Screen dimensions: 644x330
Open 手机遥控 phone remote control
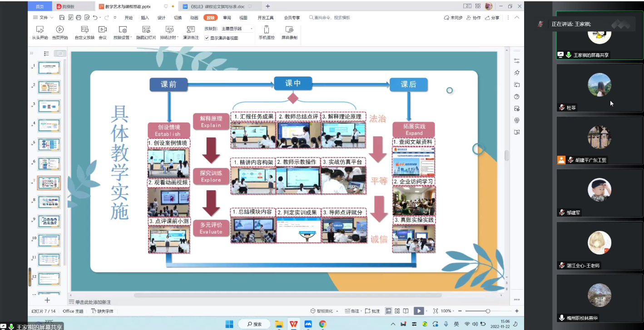click(x=267, y=30)
